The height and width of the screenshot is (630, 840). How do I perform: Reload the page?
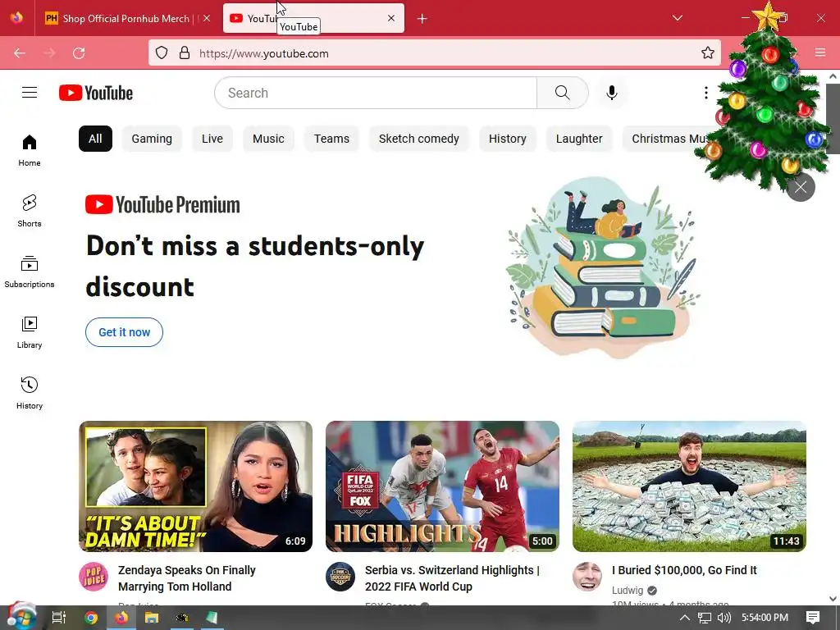pos(79,53)
